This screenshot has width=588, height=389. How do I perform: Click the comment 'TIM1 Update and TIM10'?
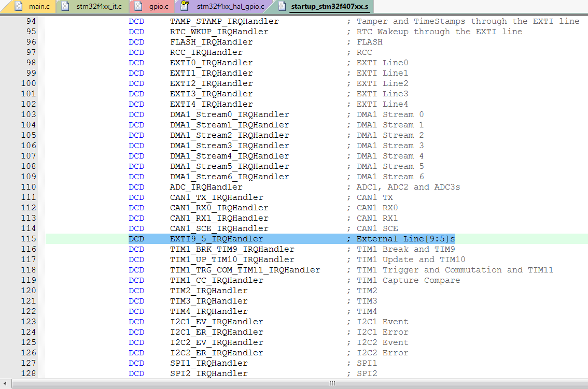tap(411, 260)
